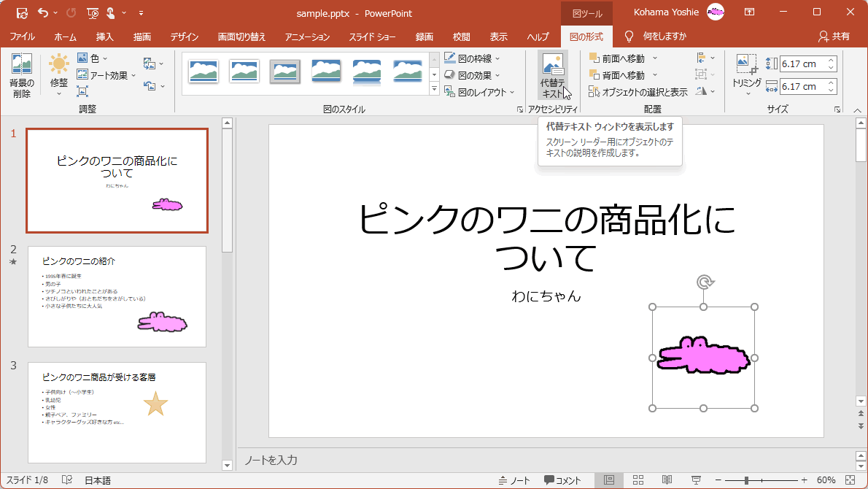Select slide 3 thumbnail with star
This screenshot has height=489, width=868.
pos(117,412)
